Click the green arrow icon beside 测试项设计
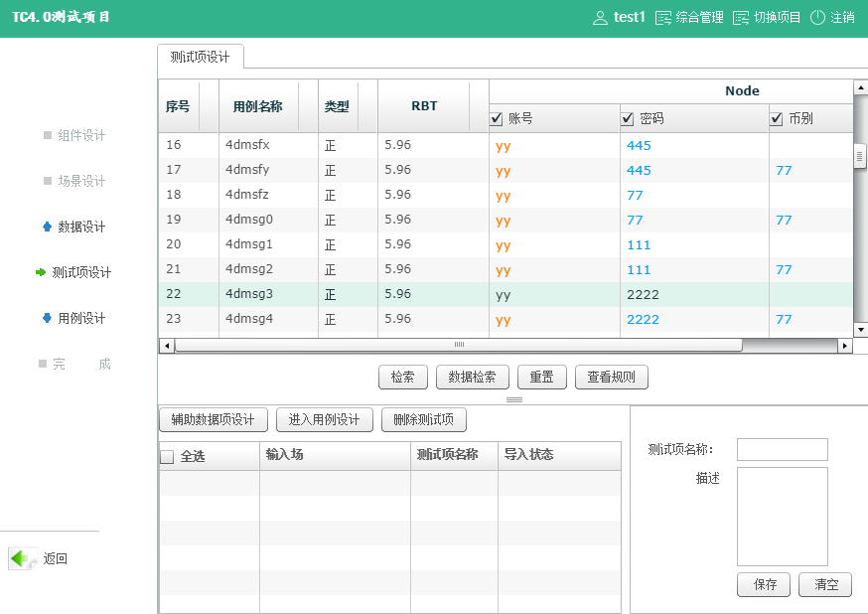Screen dimensions: 868x614 click(x=41, y=272)
